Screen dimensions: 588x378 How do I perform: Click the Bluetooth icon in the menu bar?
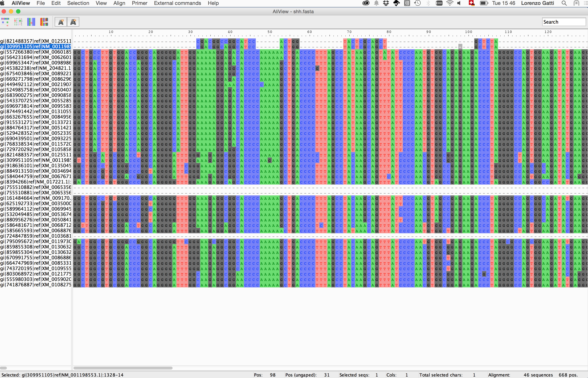[428, 3]
